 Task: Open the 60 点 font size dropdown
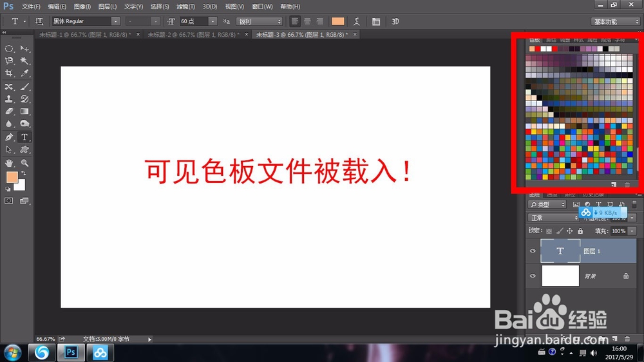(x=213, y=21)
